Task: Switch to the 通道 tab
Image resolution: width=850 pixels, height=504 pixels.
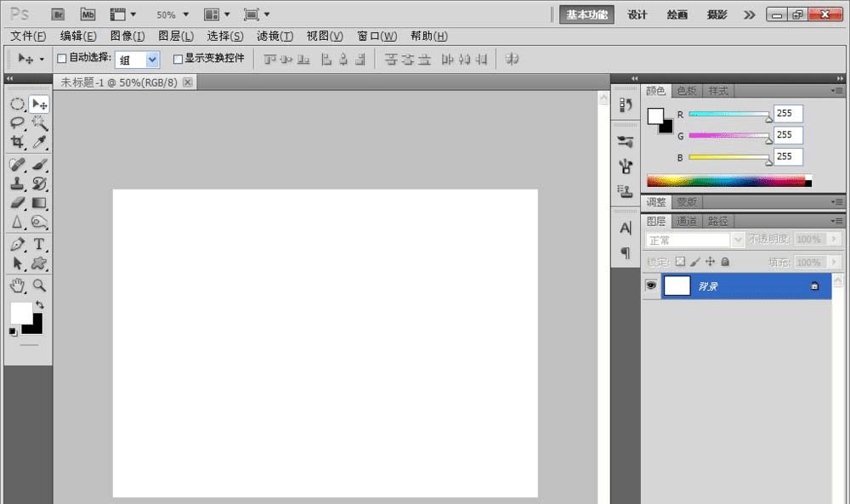Action: (x=687, y=221)
